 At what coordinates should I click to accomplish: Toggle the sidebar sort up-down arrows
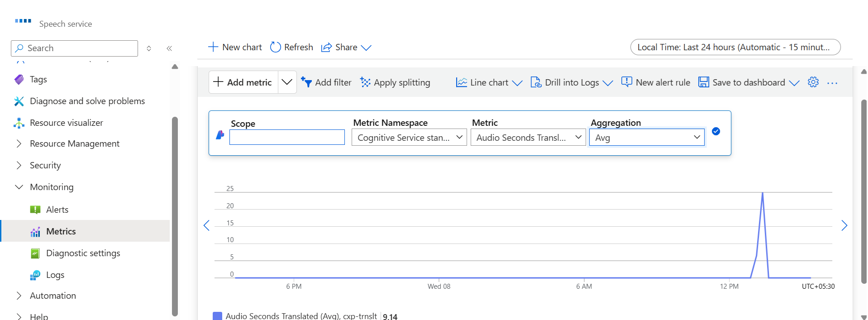tap(149, 48)
